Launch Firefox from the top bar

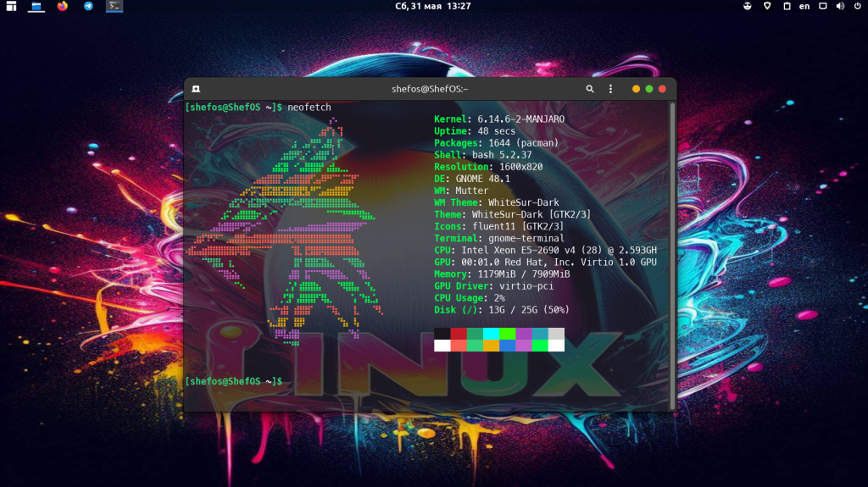click(63, 6)
